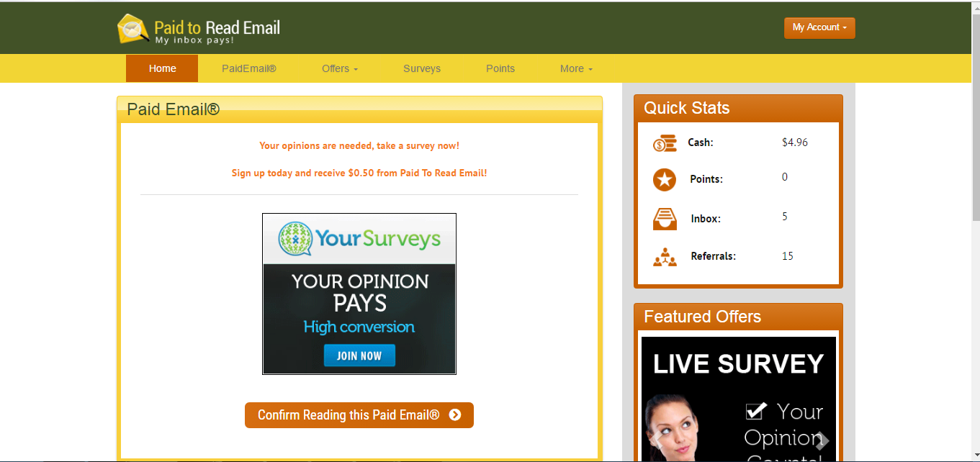Click the Featured Offers heading
Image resolution: width=980 pixels, height=462 pixels.
click(x=702, y=317)
